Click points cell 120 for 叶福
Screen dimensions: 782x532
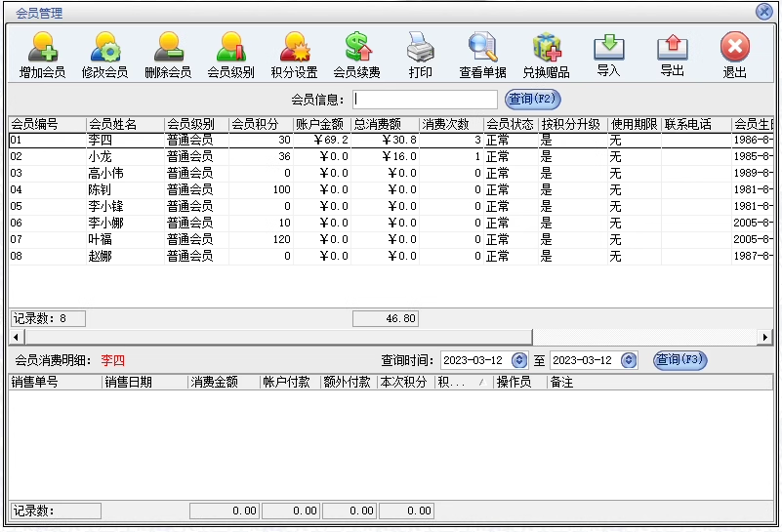[x=261, y=239]
